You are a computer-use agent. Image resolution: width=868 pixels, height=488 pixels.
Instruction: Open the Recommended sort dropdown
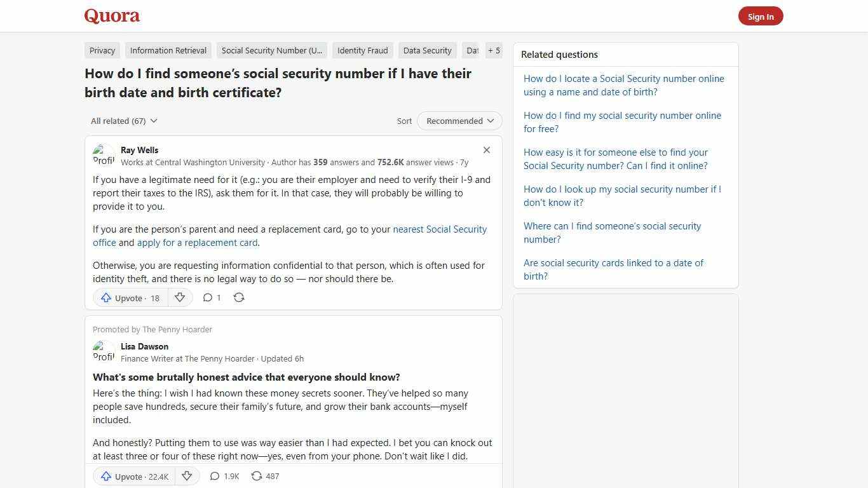click(459, 121)
